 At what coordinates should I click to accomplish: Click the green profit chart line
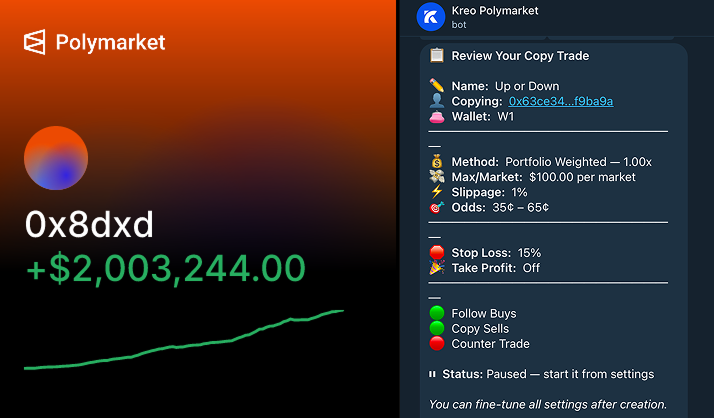point(184,341)
